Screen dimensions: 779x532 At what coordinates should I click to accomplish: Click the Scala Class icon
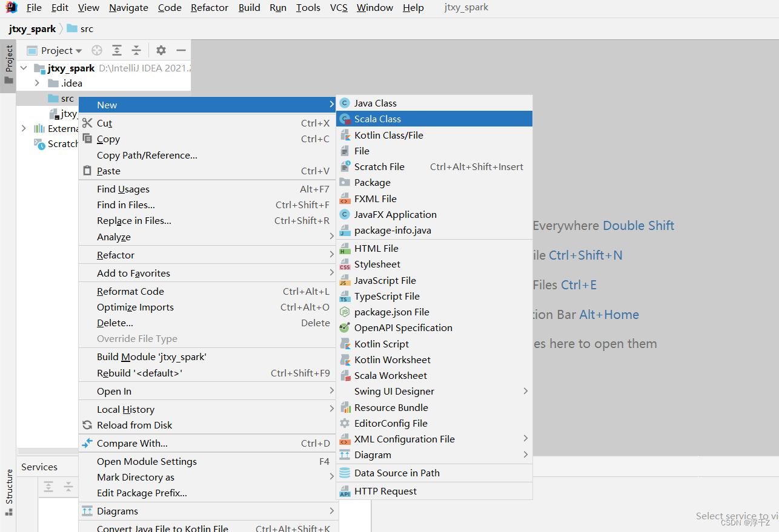(x=345, y=119)
